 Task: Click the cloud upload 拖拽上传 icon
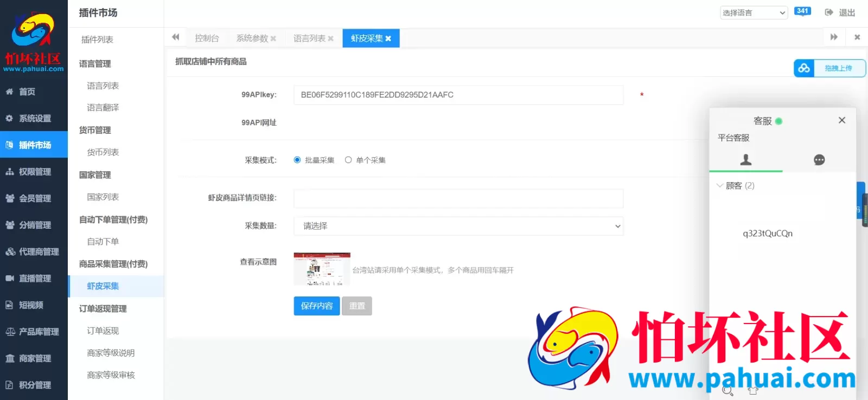tap(804, 68)
